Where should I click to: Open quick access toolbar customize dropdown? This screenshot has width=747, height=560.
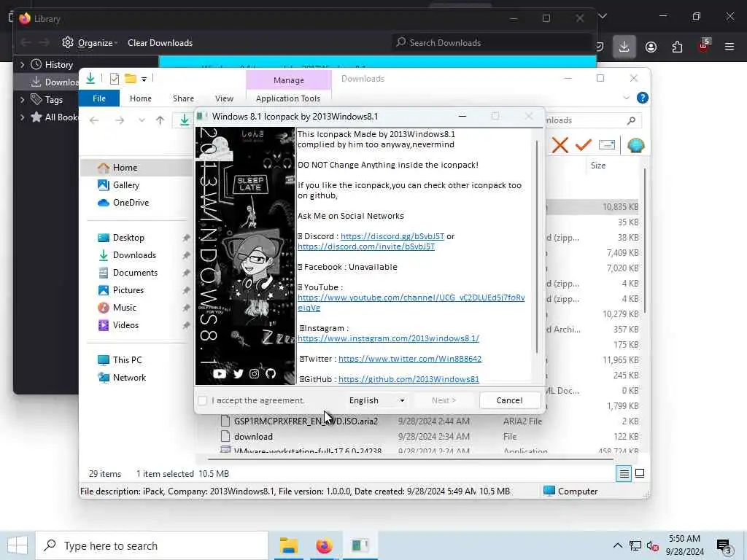(144, 79)
